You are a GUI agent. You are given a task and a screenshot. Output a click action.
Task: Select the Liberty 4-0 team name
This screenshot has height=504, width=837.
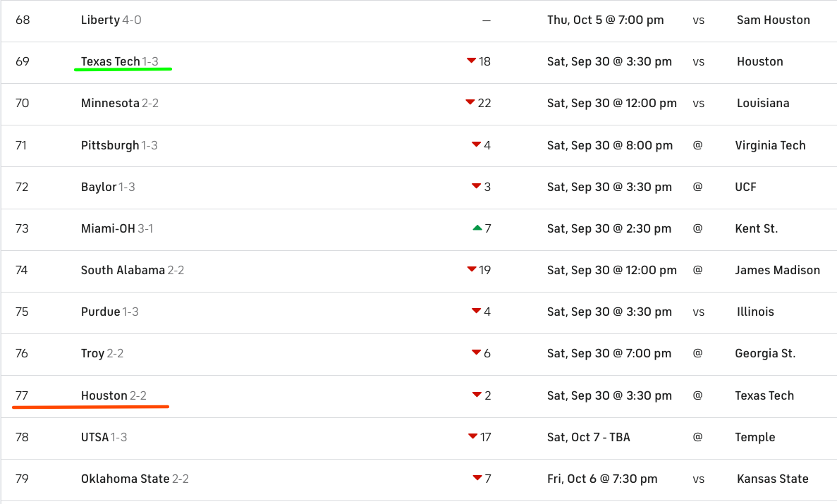pyautogui.click(x=111, y=20)
